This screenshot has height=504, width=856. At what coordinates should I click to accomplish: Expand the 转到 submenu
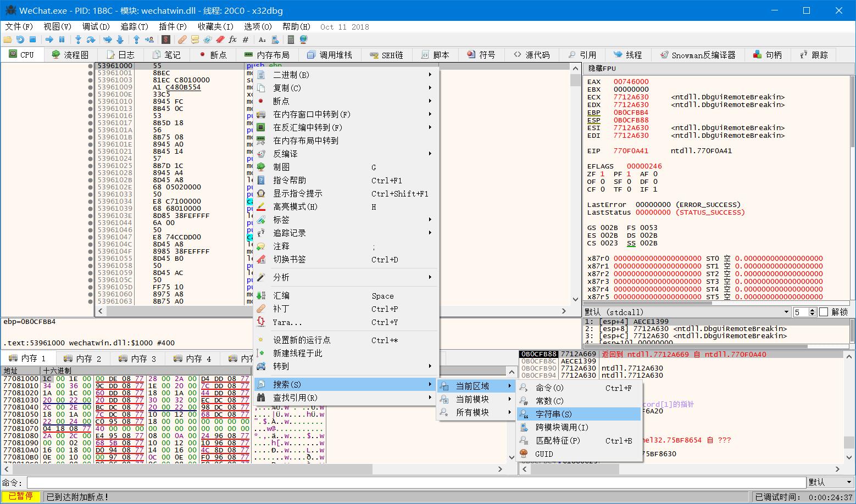coord(346,366)
